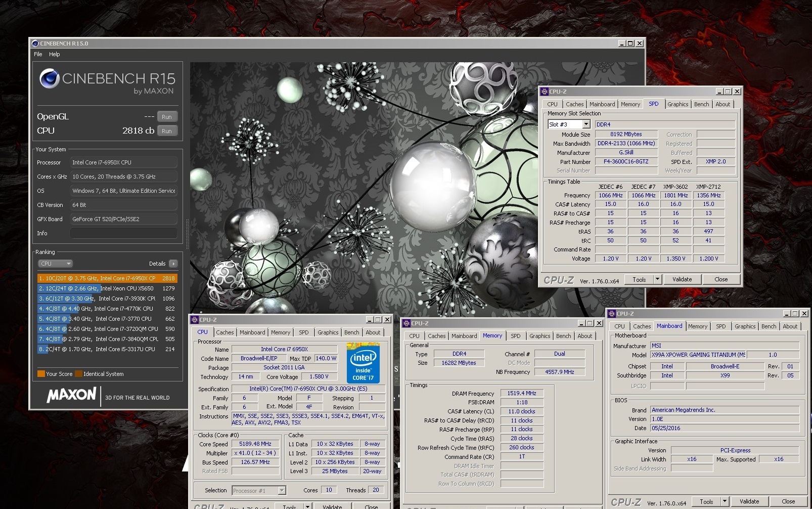Click the orange Your Score legend square

click(41, 374)
